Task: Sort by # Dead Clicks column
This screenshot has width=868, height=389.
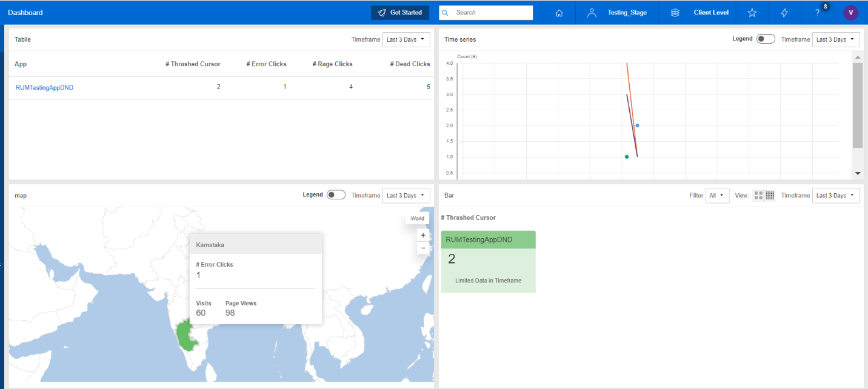Action: (410, 64)
